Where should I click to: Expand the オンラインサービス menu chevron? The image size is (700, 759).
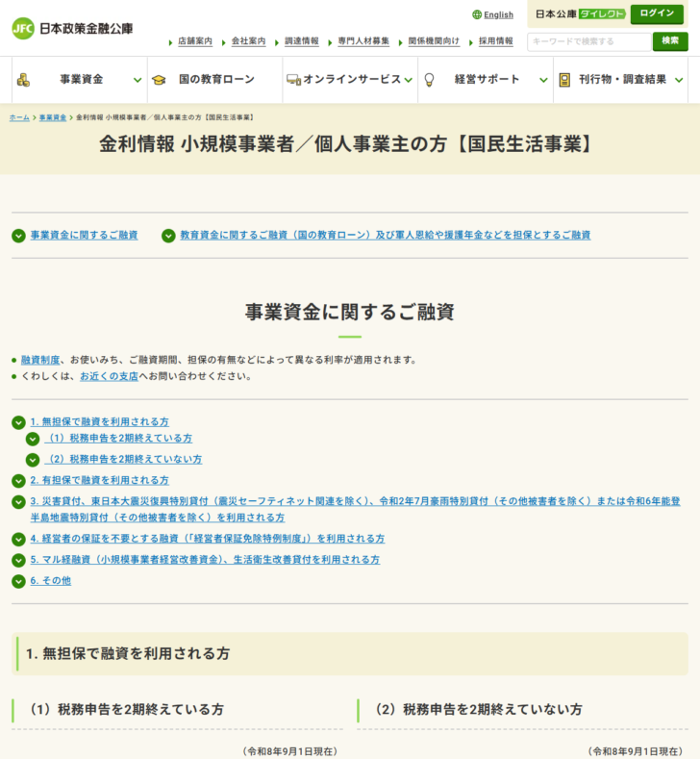point(409,81)
